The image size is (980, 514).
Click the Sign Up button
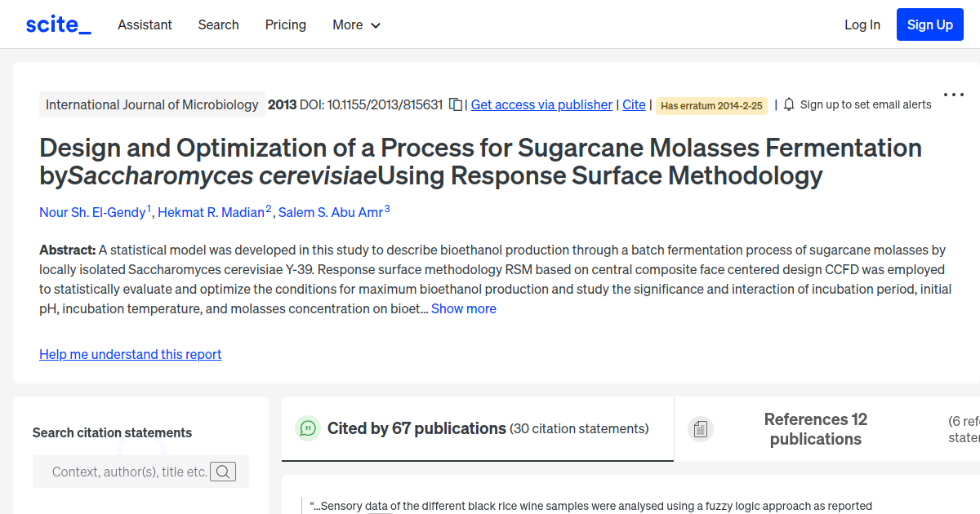tap(929, 24)
